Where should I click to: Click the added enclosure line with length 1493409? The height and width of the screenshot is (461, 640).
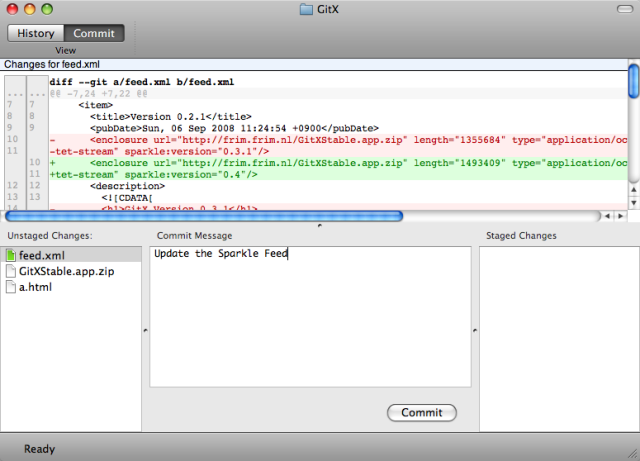(x=338, y=163)
